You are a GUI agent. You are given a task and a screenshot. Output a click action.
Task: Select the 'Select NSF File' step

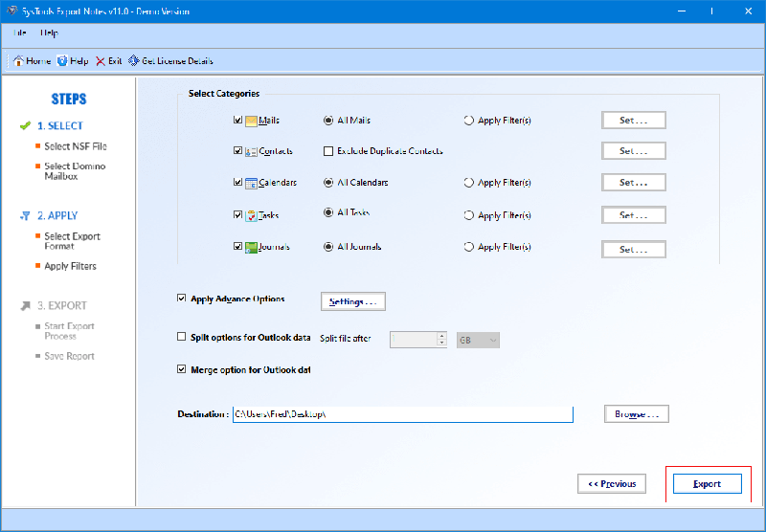pyautogui.click(x=76, y=146)
